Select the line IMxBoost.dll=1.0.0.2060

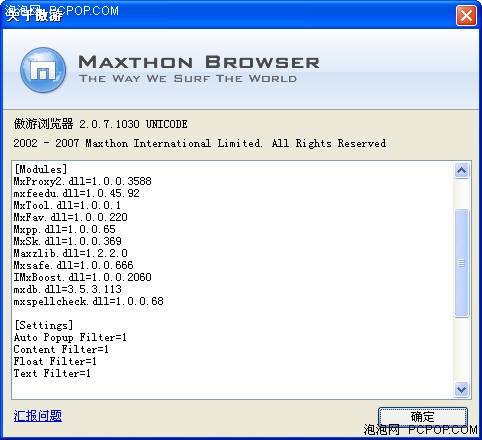coord(83,277)
